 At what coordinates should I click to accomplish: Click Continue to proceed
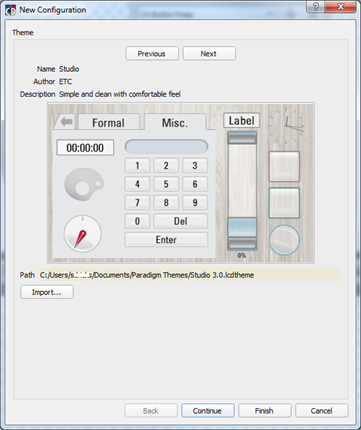point(208,411)
